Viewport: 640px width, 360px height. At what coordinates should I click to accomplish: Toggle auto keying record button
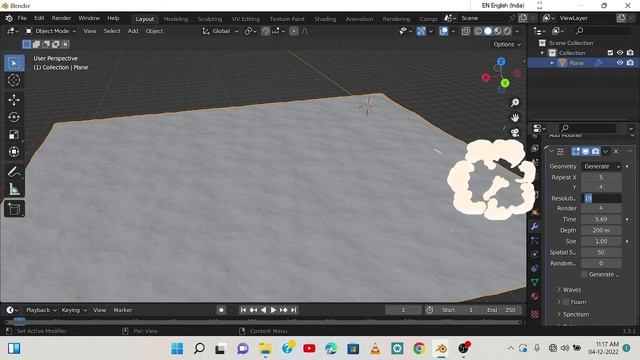(x=221, y=310)
